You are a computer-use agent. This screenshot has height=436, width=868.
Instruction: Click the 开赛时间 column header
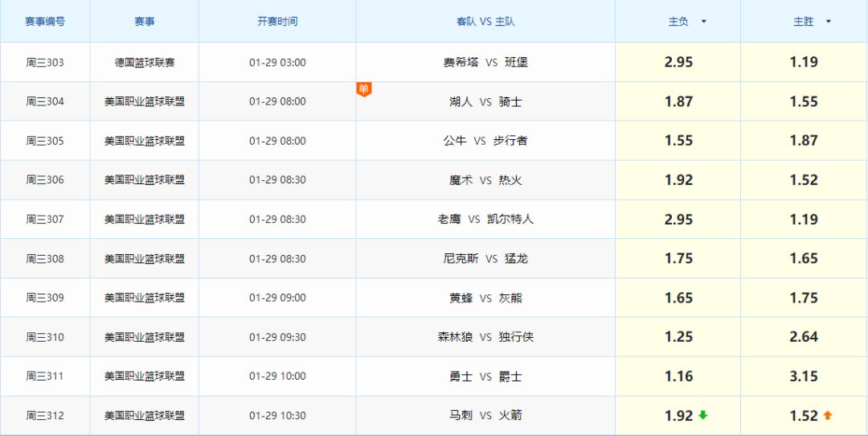pos(277,22)
